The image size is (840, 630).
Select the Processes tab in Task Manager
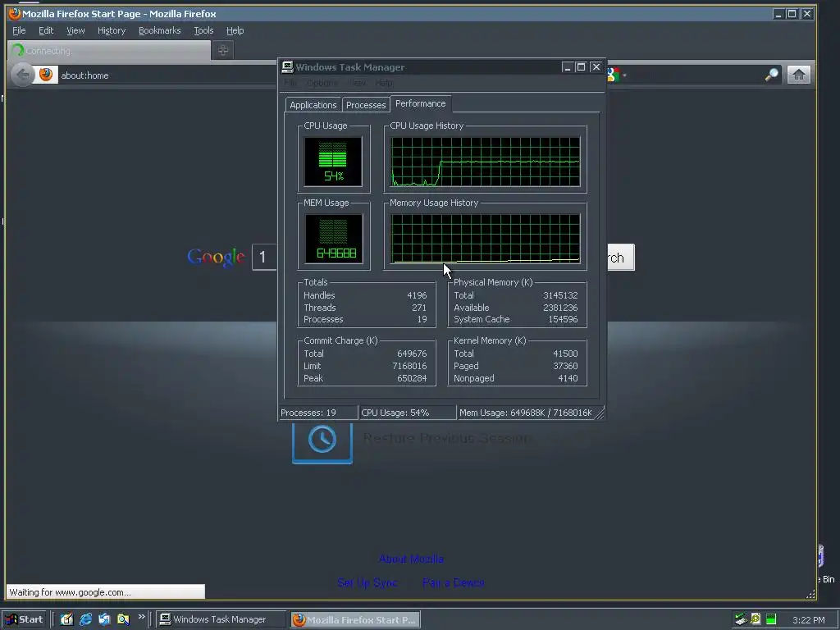366,105
